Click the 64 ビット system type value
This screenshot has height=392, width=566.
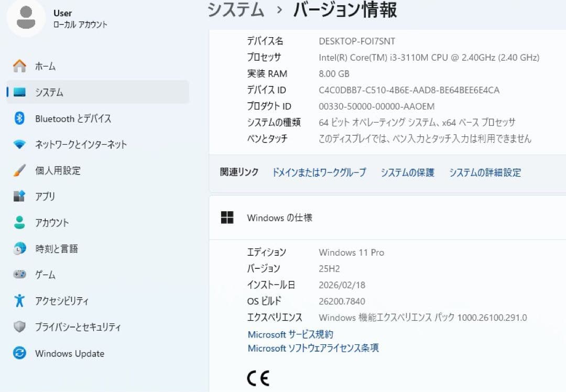(417, 122)
